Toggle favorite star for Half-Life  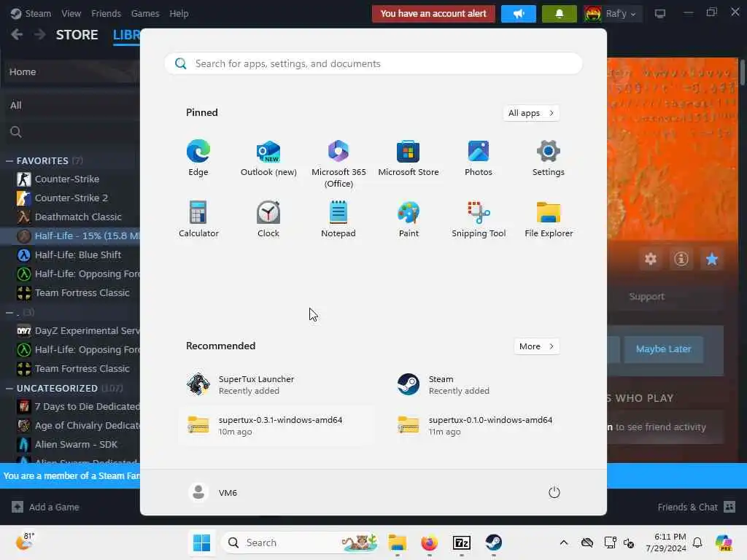coord(712,259)
